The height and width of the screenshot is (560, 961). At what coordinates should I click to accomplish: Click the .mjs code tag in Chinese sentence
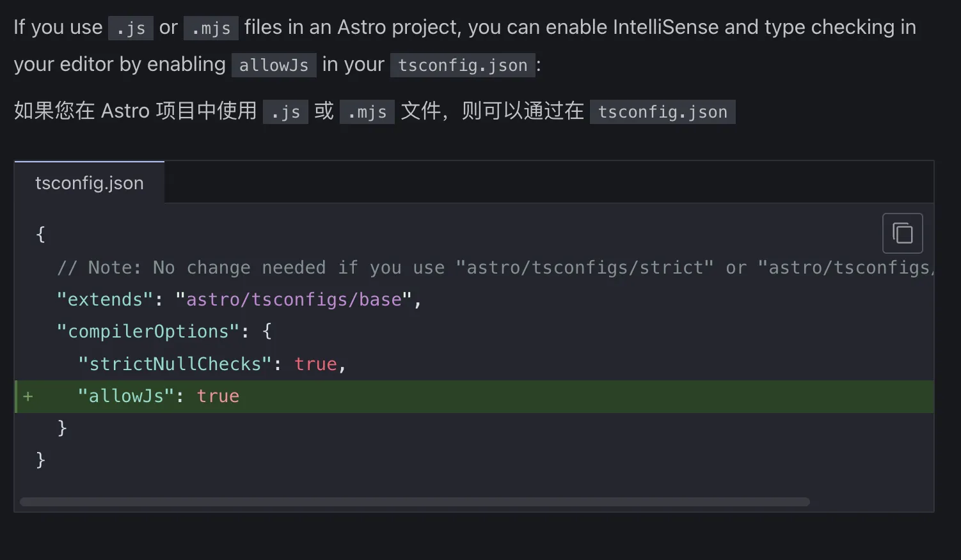click(367, 112)
